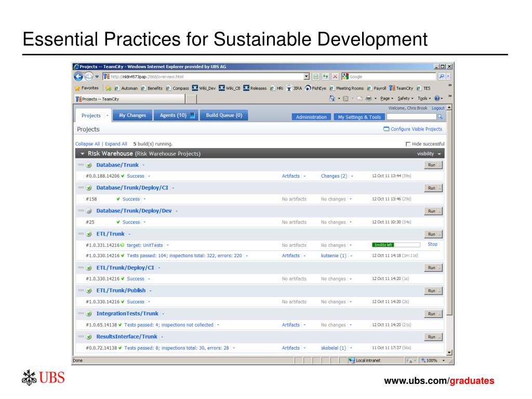Click the Collapse All link

(87, 144)
